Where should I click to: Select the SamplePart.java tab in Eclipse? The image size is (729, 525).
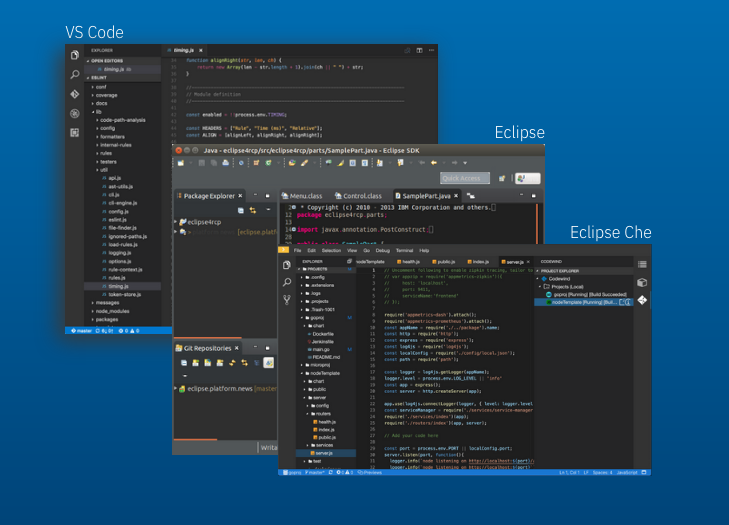pyautogui.click(x=426, y=196)
